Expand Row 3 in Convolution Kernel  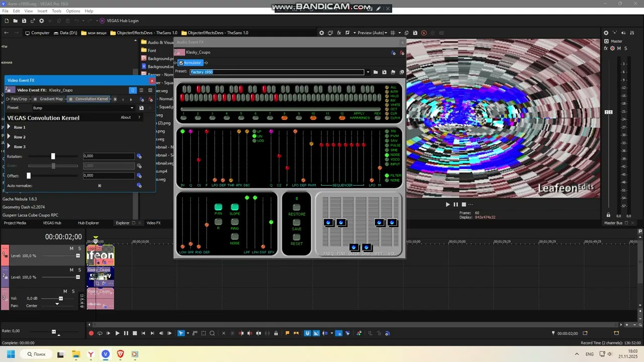[x=9, y=146]
